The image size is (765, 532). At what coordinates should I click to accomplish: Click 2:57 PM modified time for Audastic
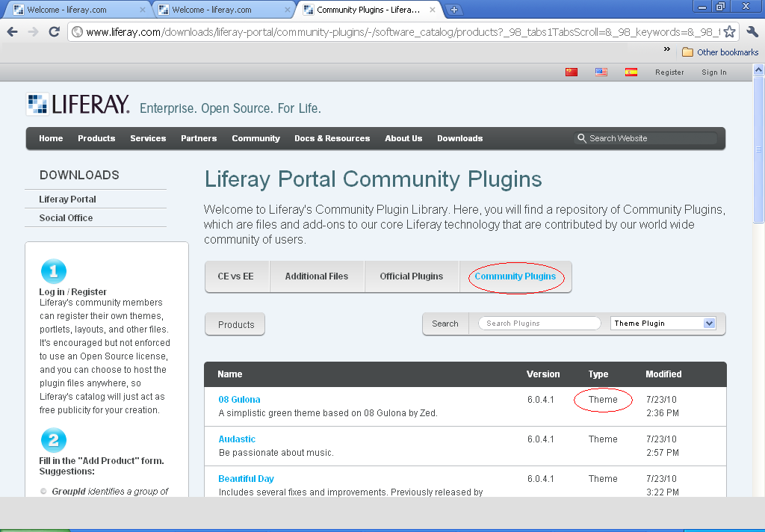[x=663, y=453]
